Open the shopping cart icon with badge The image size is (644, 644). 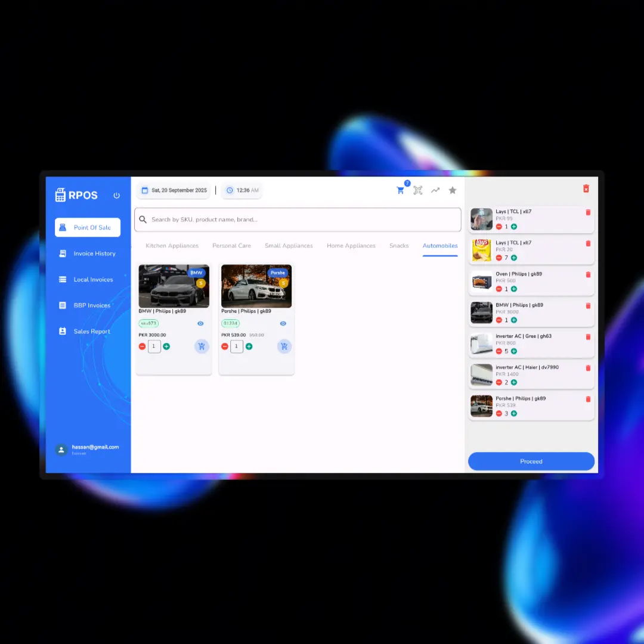pos(401,190)
